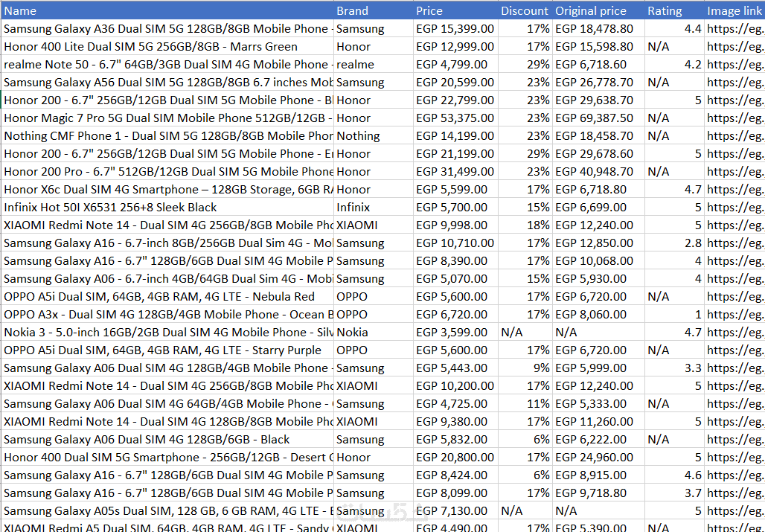This screenshot has width=765, height=532.
Task: Select the Original price header cell
Action: tap(598, 10)
